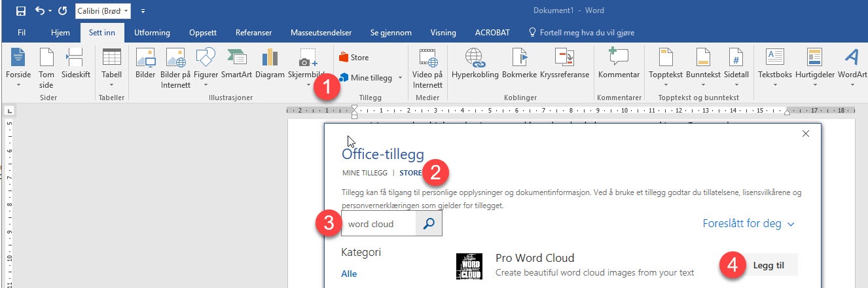
Task: Open the Figurer shapes gallery
Action: pyautogui.click(x=206, y=68)
